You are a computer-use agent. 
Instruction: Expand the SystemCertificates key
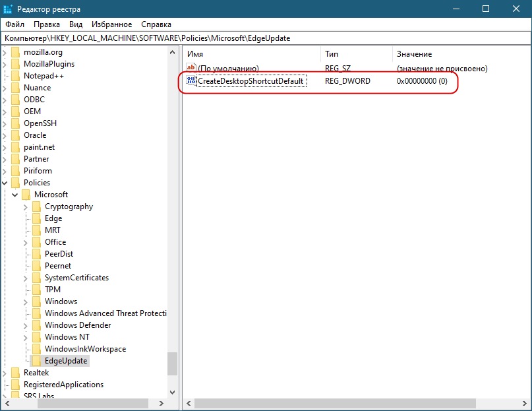(x=26, y=278)
